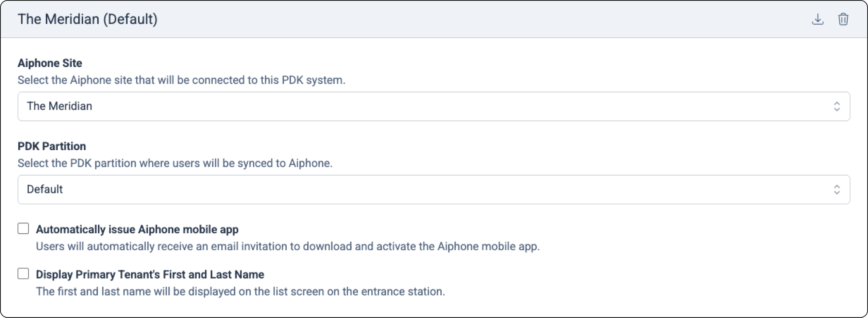Click the 'Display Primary Tenant's First and Last Name' label
The width and height of the screenshot is (868, 318).
[150, 274]
